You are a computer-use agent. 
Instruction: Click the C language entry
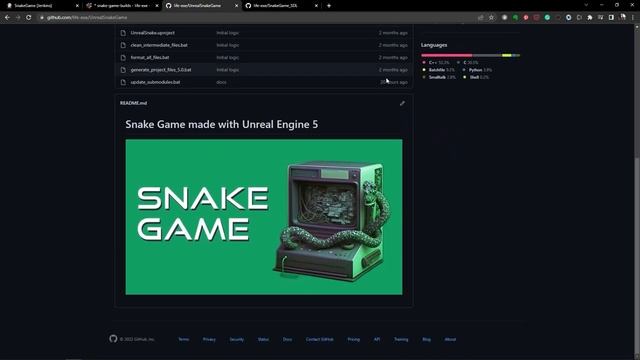click(x=468, y=62)
